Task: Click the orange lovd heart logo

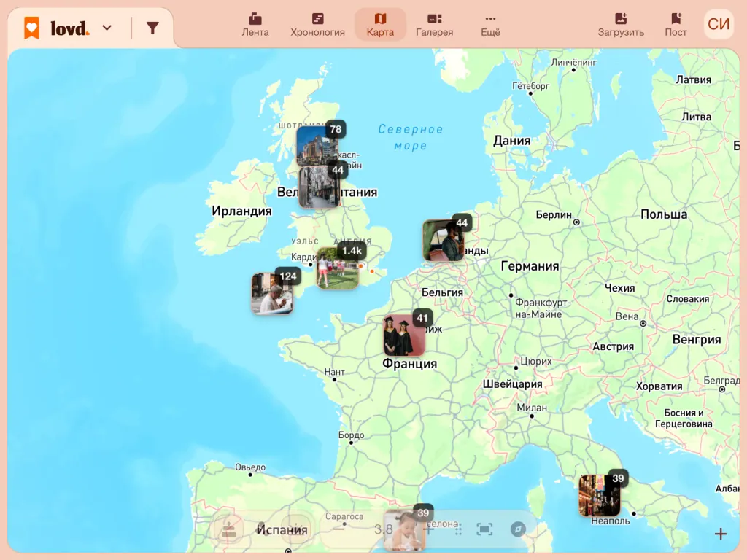Action: click(x=32, y=28)
